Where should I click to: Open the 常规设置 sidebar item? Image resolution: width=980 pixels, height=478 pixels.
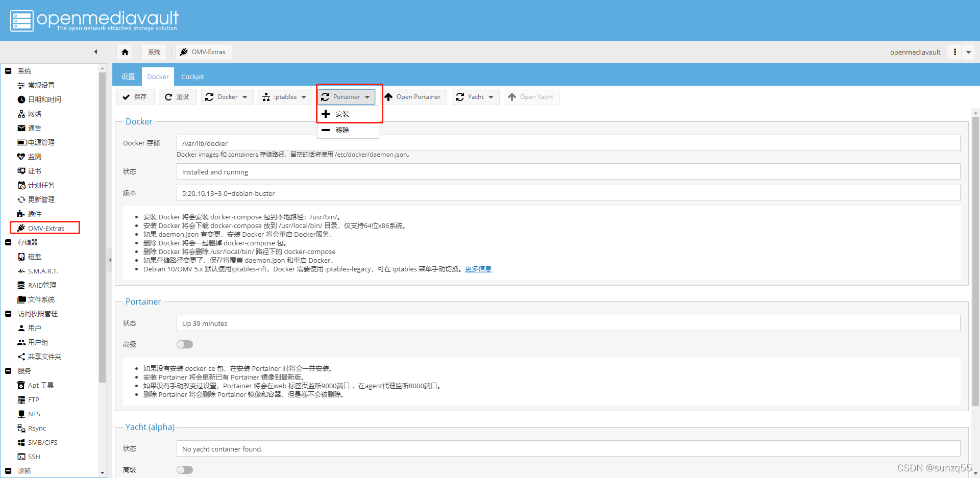41,85
